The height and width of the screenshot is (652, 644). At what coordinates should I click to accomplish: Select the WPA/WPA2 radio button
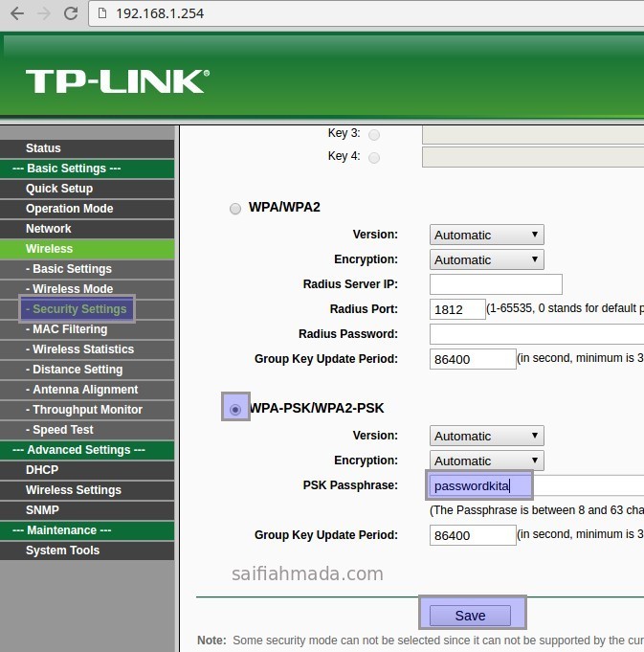[235, 209]
